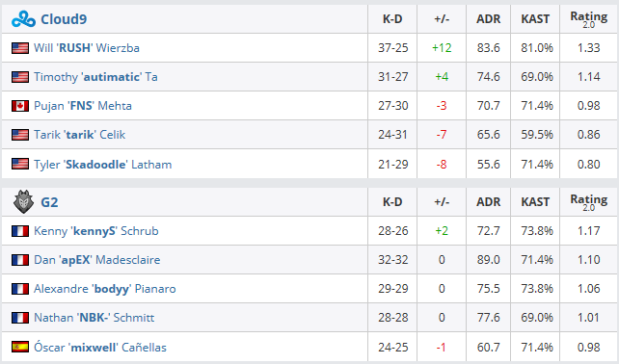Open the G2 team name link
The height and width of the screenshot is (364, 619).
49,202
